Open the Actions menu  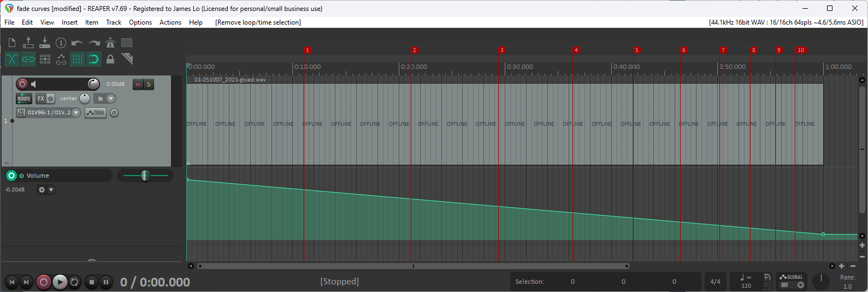(x=170, y=22)
